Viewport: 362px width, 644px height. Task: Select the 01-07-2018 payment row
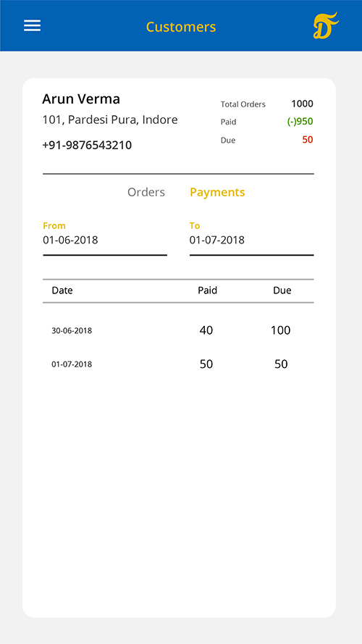pyautogui.click(x=178, y=364)
